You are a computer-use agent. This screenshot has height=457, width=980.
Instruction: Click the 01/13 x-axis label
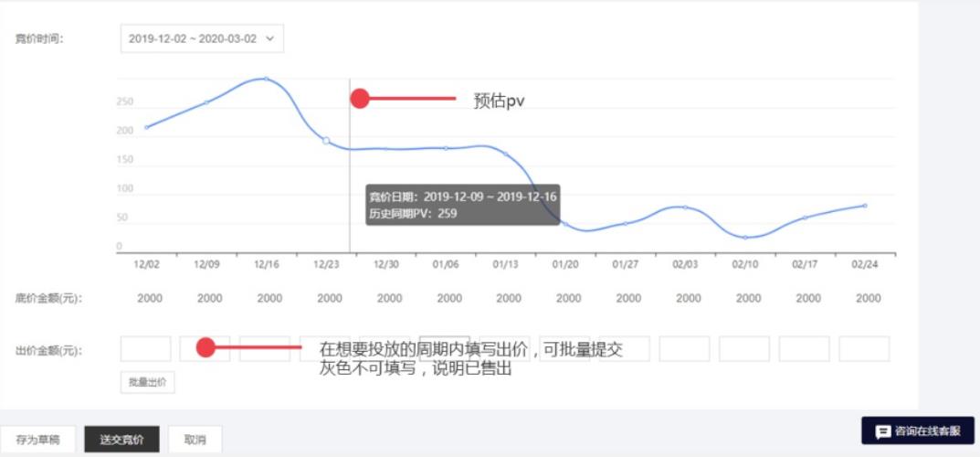click(x=506, y=265)
